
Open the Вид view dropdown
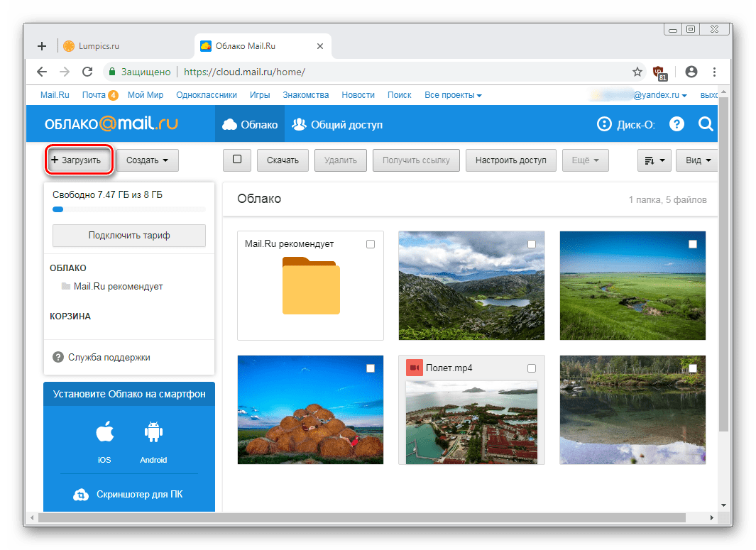[696, 160]
